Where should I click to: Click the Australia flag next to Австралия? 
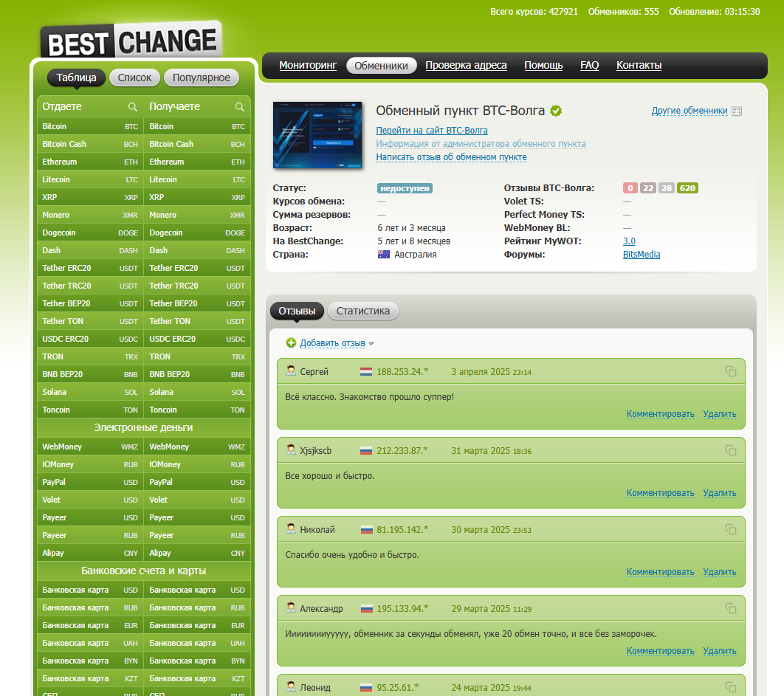click(383, 255)
